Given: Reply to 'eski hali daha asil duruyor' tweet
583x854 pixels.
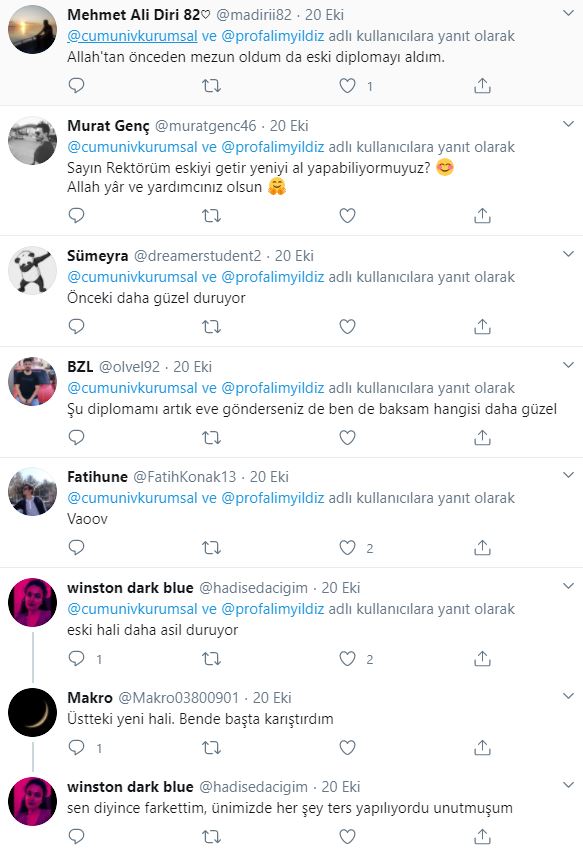Looking at the screenshot, I should (x=76, y=658).
